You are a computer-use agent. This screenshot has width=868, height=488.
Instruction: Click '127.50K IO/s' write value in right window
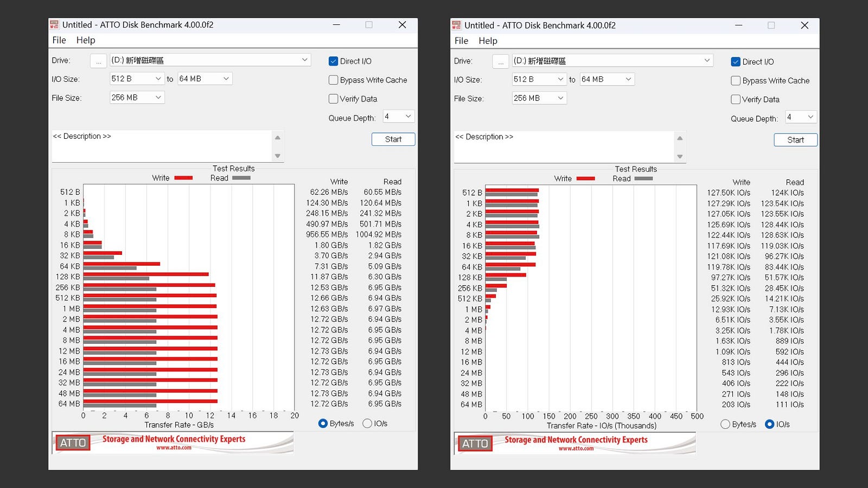click(x=729, y=192)
